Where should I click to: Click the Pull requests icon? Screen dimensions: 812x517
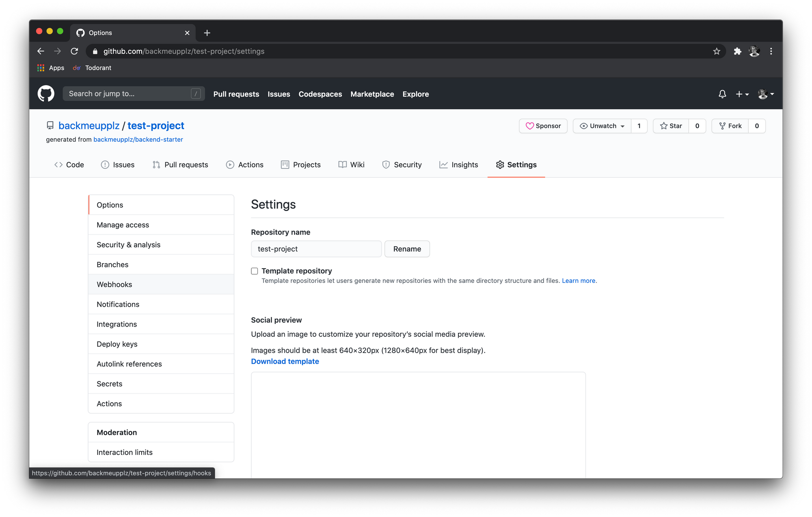155,164
